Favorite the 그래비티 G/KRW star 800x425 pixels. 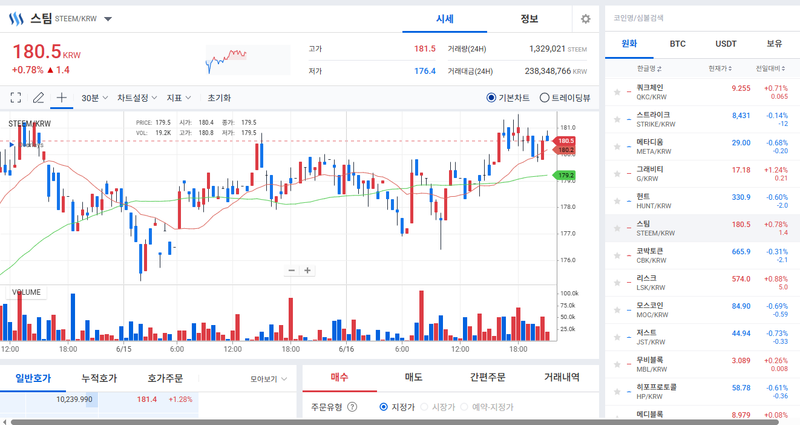pyautogui.click(x=617, y=174)
